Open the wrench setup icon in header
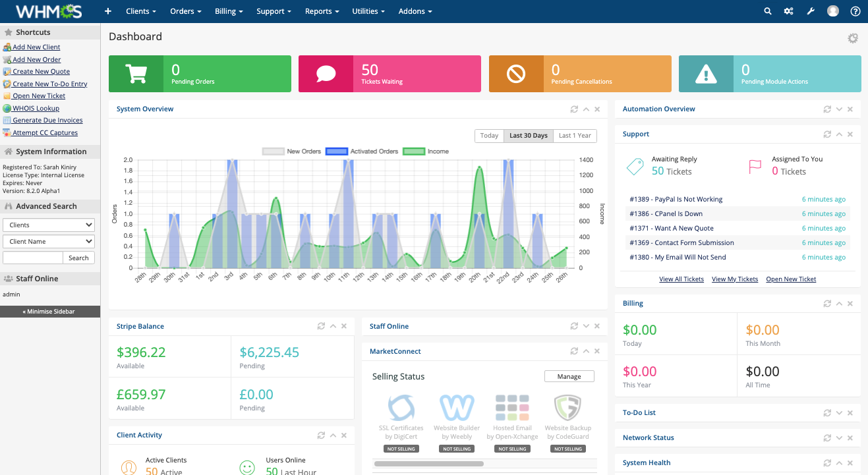This screenshot has height=475, width=868. point(811,11)
